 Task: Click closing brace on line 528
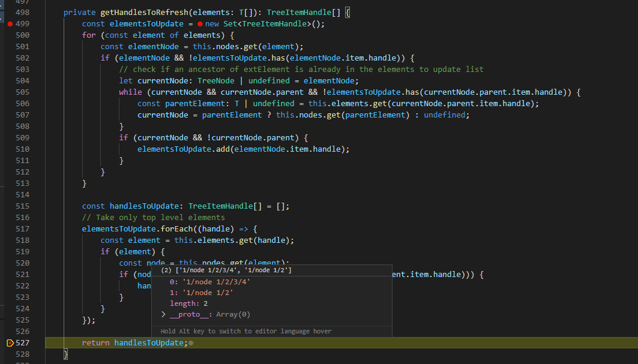pos(66,354)
